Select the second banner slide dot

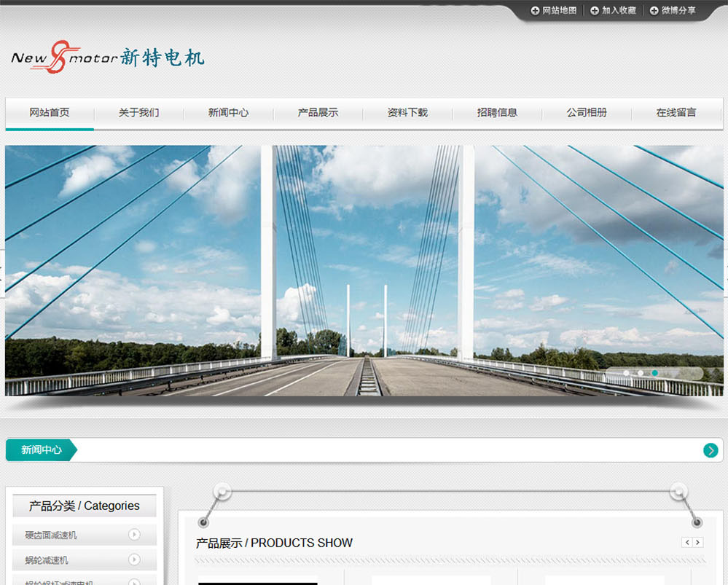[641, 373]
